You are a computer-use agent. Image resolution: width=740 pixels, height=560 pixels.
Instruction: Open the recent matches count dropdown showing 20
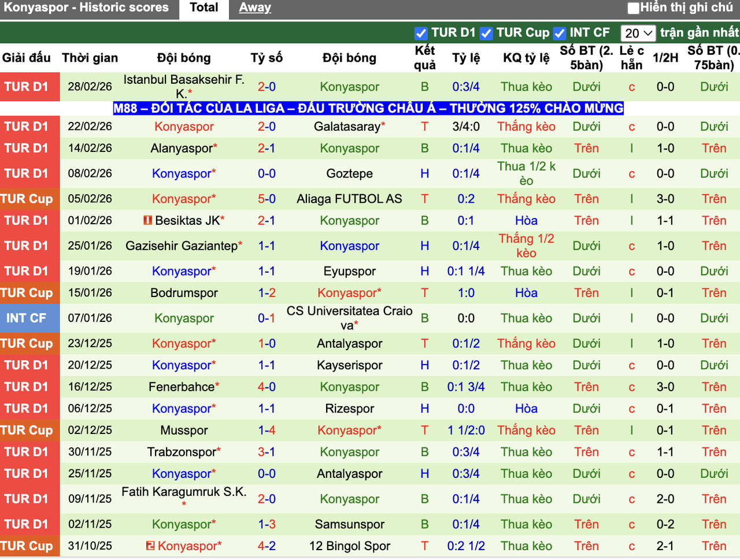(638, 33)
